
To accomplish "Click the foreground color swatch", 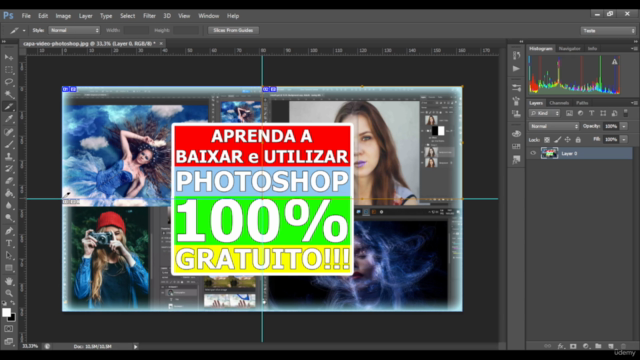I will coord(6,312).
